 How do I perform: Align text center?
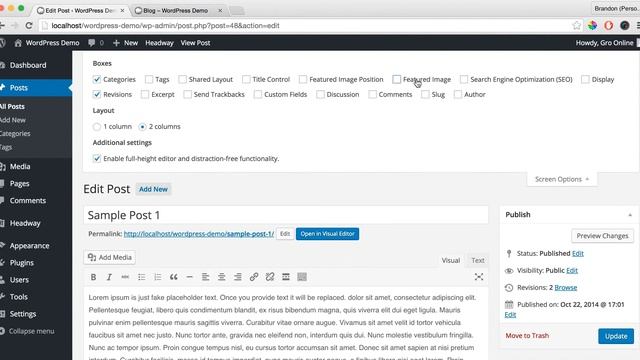pyautogui.click(x=222, y=277)
